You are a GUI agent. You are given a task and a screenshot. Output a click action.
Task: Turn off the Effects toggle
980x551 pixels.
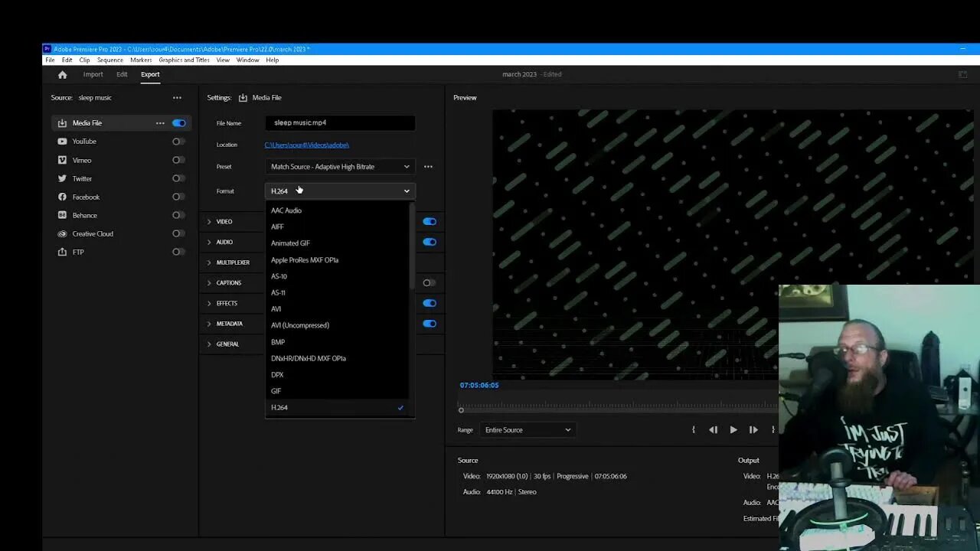pos(430,303)
